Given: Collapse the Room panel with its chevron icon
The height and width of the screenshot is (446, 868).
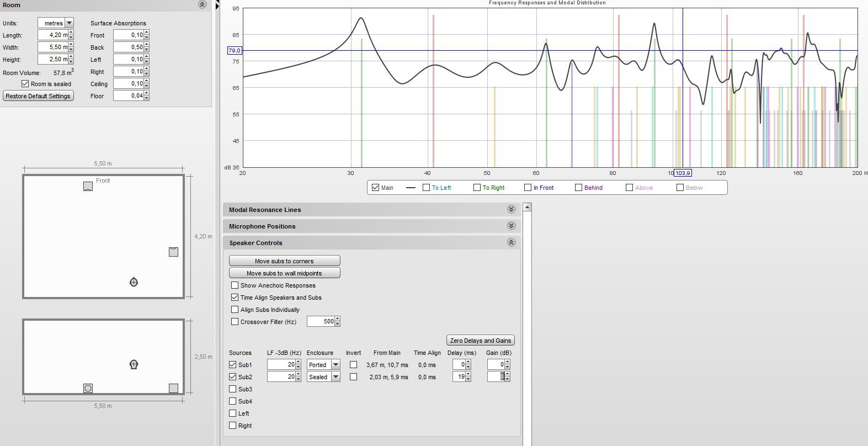Looking at the screenshot, I should click(202, 5).
